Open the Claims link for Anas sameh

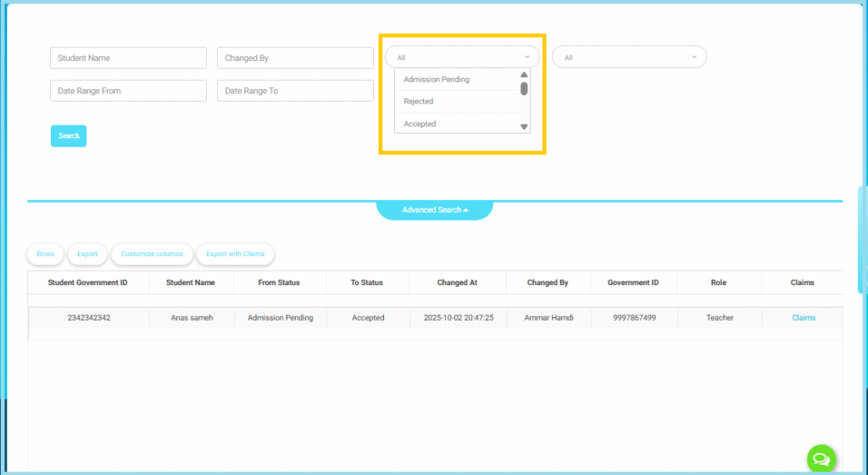(803, 318)
